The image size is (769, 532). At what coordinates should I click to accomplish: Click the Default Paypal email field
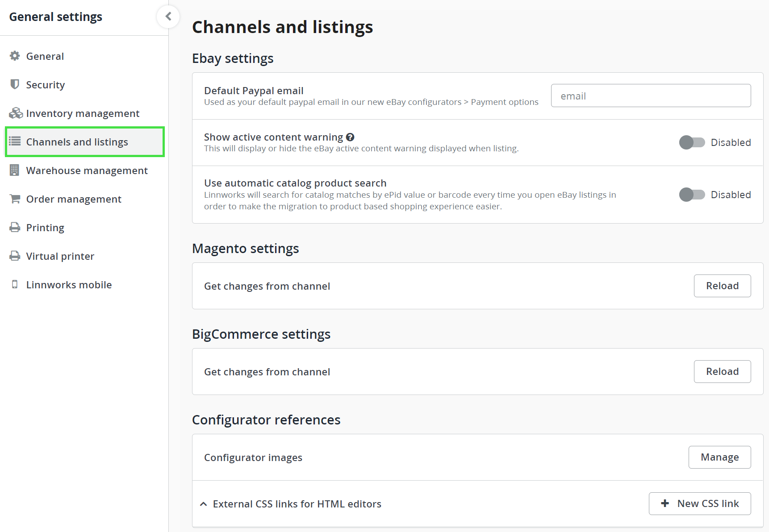pos(651,96)
